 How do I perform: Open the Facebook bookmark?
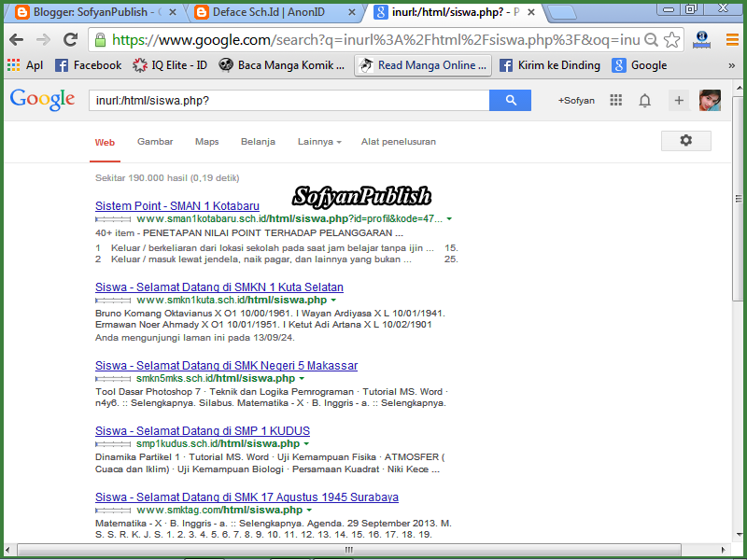click(88, 65)
